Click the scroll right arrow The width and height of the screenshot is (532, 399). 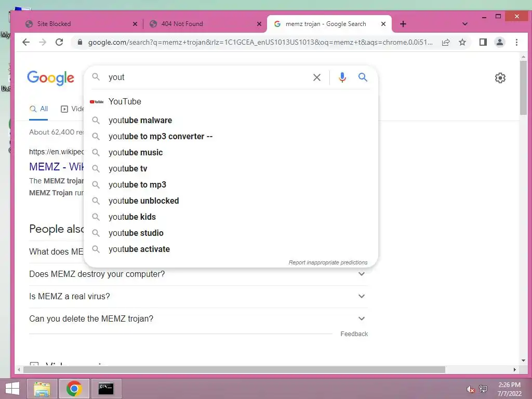(x=515, y=369)
